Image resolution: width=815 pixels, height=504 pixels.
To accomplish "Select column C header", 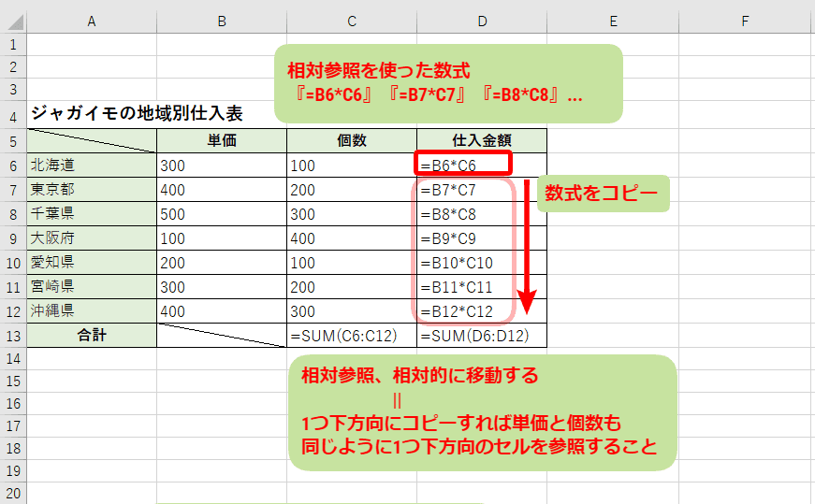I will (352, 22).
